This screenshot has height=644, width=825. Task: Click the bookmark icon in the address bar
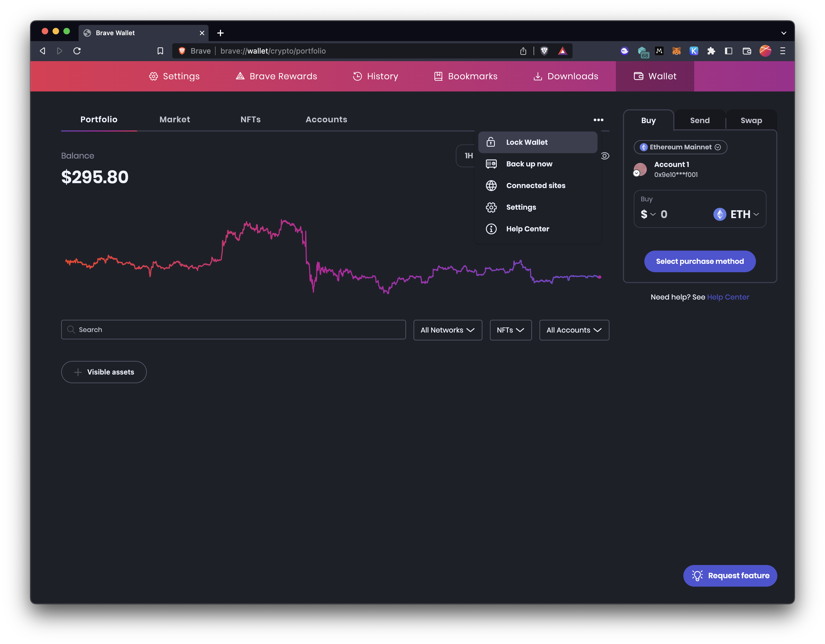[x=160, y=51]
